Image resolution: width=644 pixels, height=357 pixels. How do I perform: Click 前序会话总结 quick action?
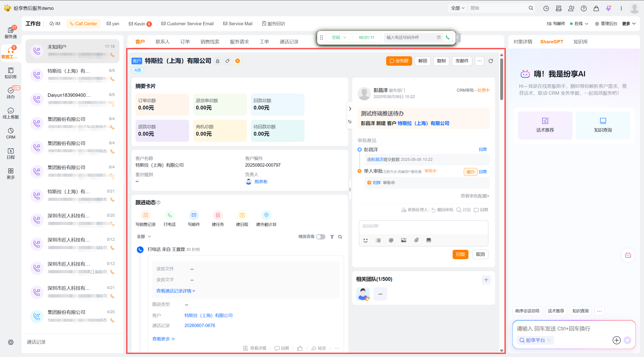[527, 311]
